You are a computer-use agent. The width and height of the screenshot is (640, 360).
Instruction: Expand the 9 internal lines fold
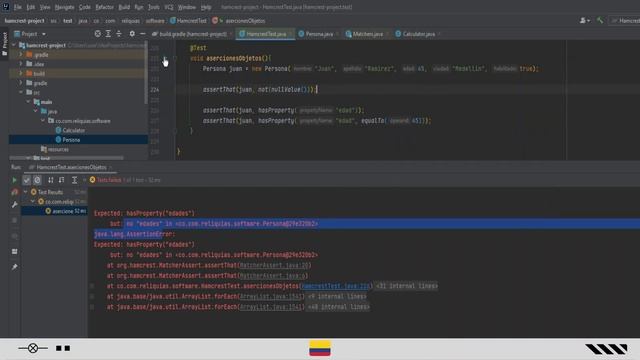[337, 296]
